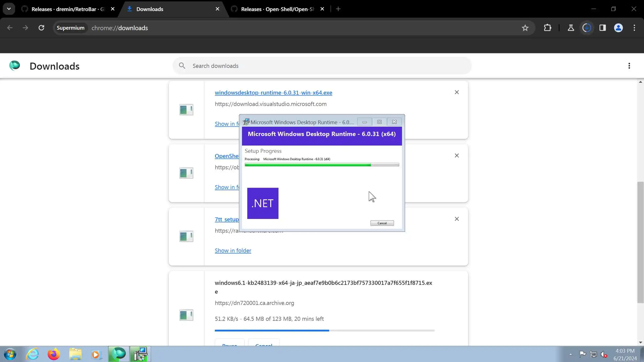Image resolution: width=644 pixels, height=362 pixels.
Task: Click the Search downloads field
Action: tap(322, 66)
